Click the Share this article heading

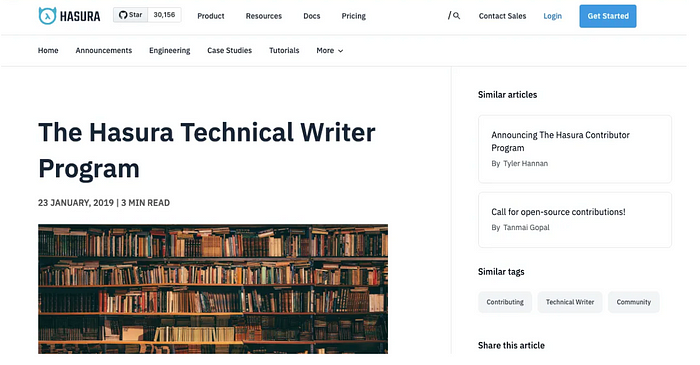pyautogui.click(x=511, y=345)
